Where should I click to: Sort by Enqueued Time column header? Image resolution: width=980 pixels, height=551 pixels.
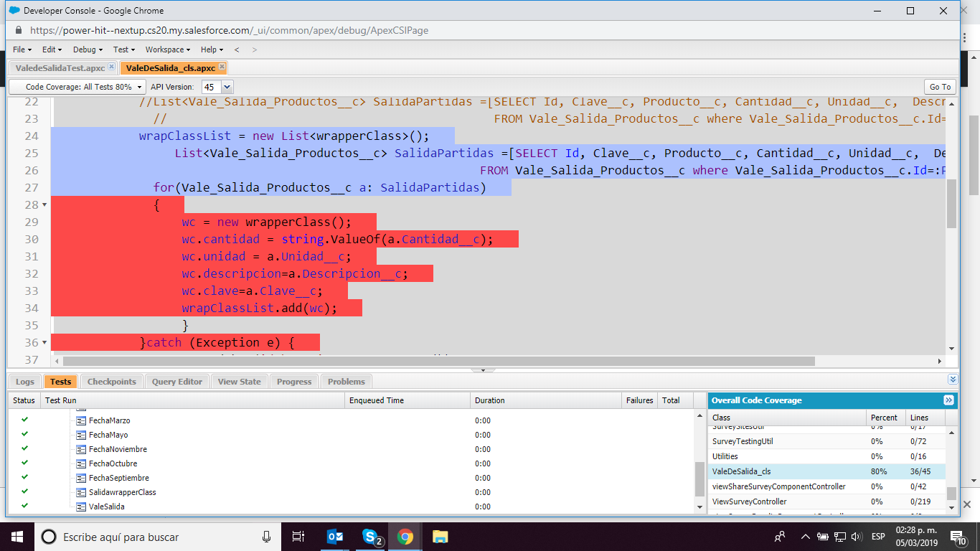point(407,400)
